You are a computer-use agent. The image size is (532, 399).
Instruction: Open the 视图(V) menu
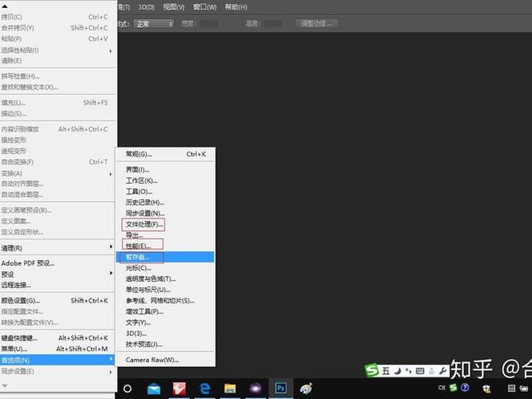174,7
